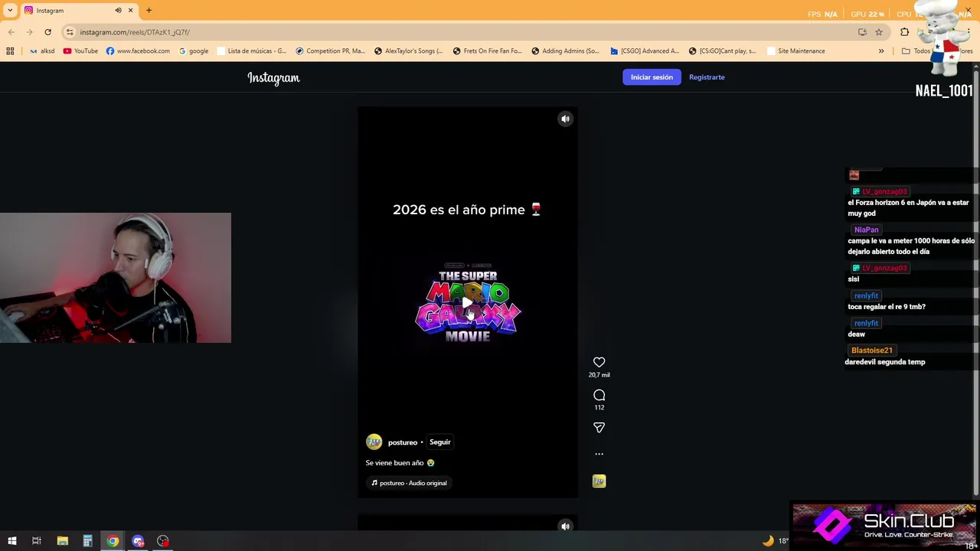The image size is (980, 551).
Task: Share the reel with the paper-plane icon
Action: (599, 428)
